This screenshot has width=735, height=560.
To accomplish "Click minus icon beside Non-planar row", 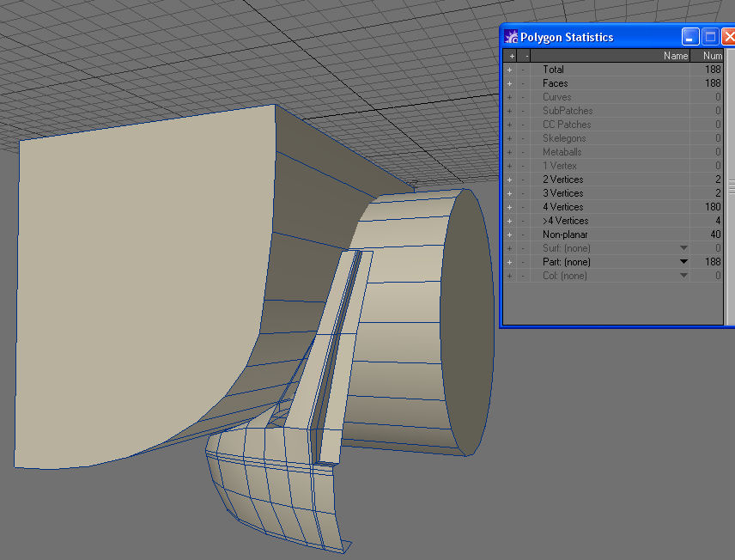I will pos(523,234).
